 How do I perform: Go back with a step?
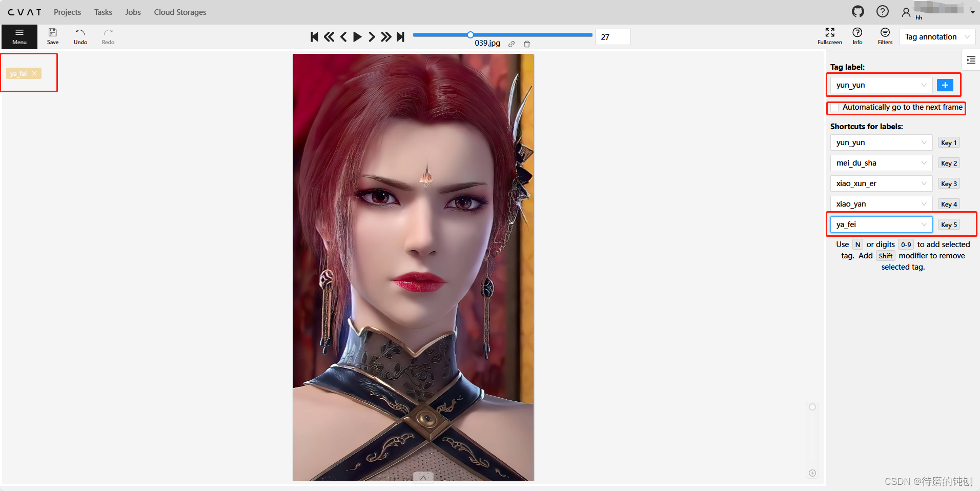pyautogui.click(x=329, y=37)
